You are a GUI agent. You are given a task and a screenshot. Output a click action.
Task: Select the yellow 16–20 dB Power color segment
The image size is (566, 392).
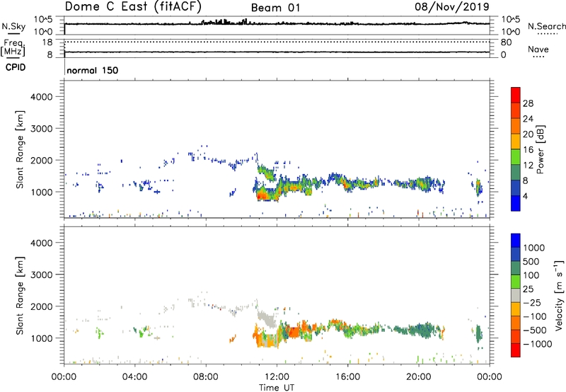516,142
